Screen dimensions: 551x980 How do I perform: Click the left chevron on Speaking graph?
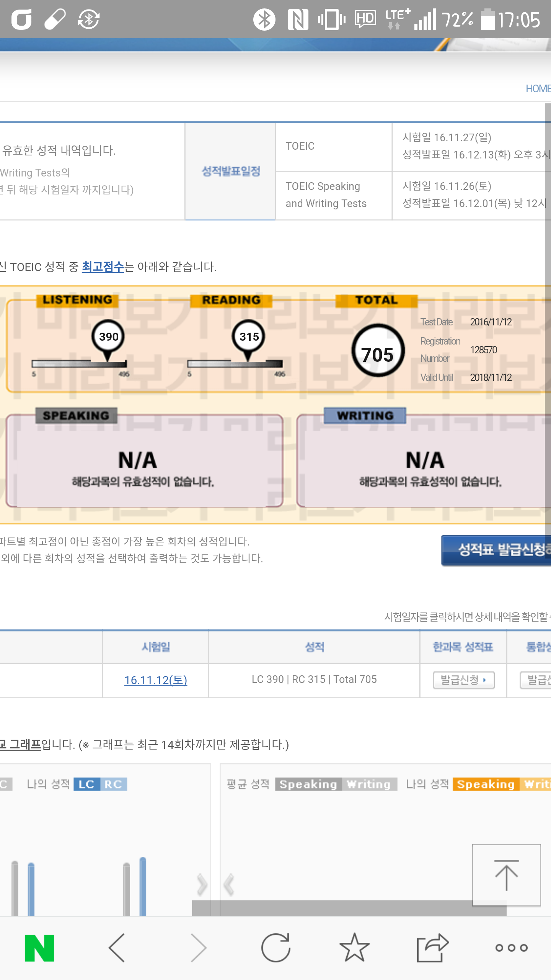click(x=229, y=885)
